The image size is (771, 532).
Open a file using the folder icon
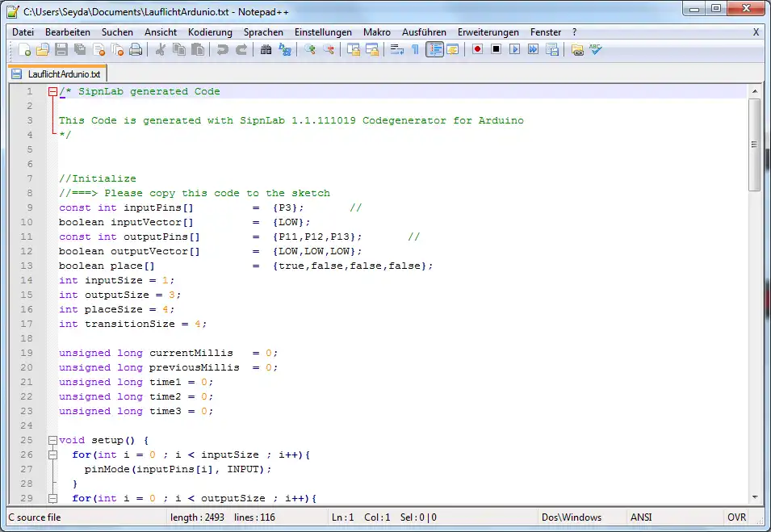[43, 50]
